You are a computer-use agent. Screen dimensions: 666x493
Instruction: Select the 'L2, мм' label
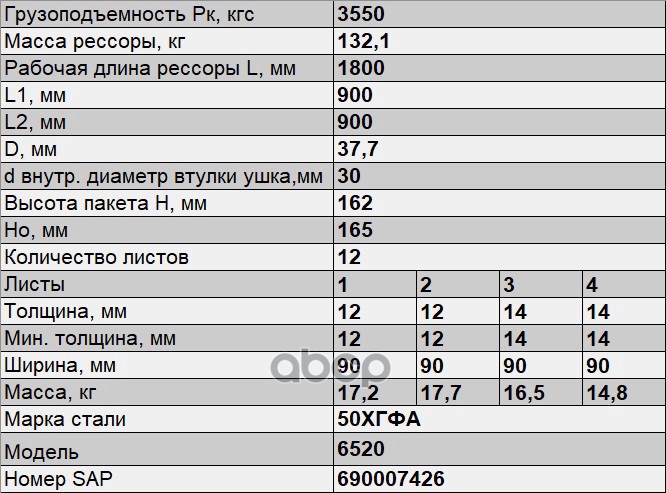[x=35, y=122]
